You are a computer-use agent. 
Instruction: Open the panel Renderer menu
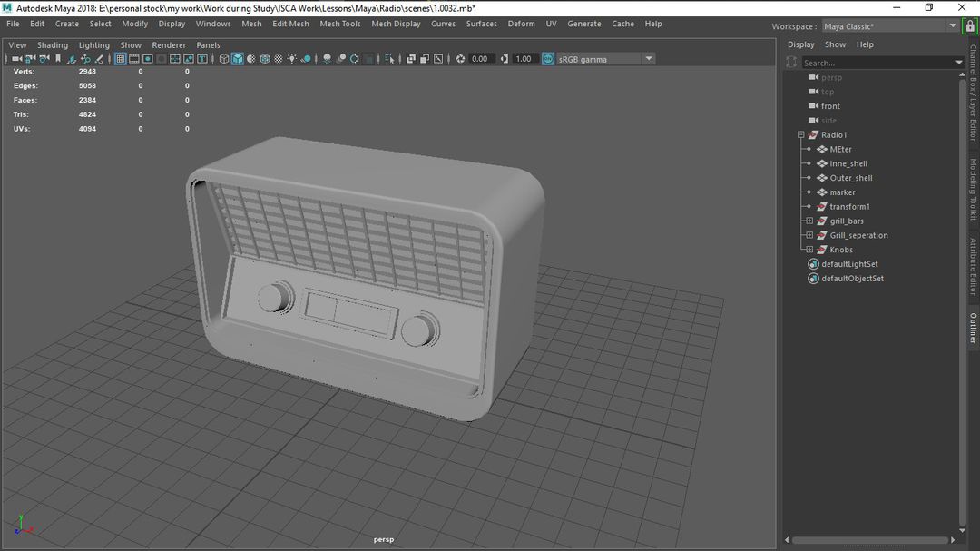(x=169, y=45)
